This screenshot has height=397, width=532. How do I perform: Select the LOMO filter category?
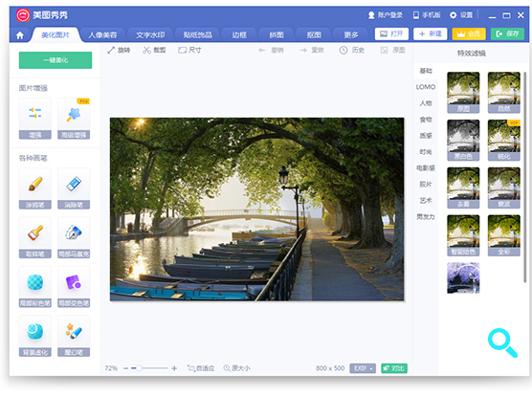pyautogui.click(x=426, y=87)
